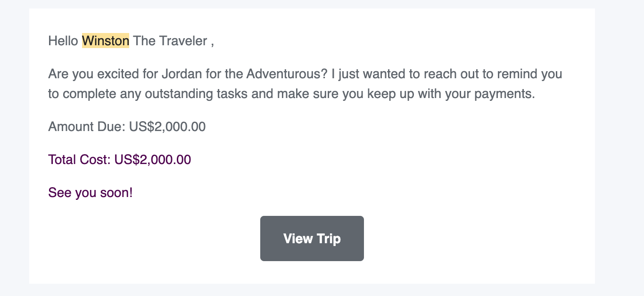Click the word "Trip" on gray button
Screen dimensions: 644x296
[x=329, y=238]
